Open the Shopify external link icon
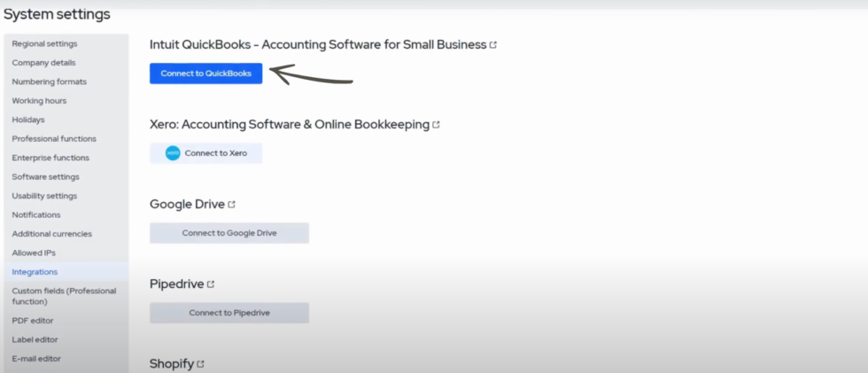This screenshot has width=868, height=373. click(200, 364)
